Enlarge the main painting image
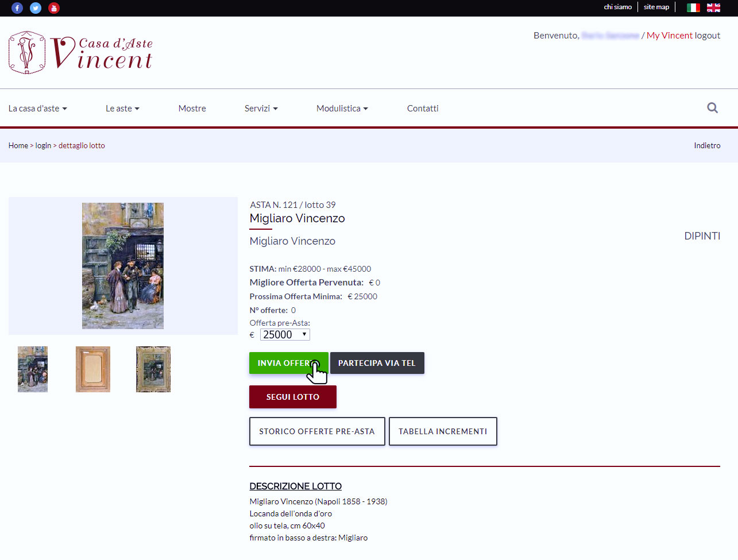The image size is (738, 560). [x=123, y=266]
